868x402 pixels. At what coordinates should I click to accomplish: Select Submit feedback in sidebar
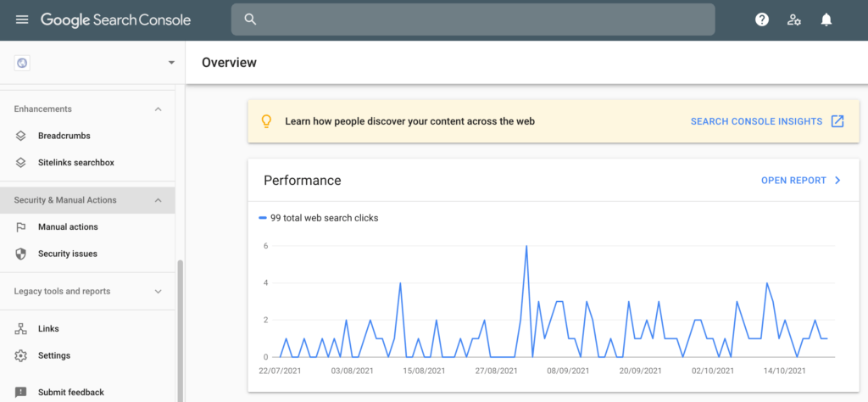[70, 392]
